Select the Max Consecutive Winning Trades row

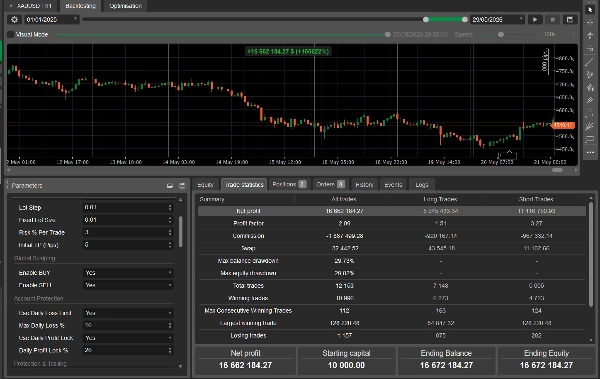coord(392,310)
